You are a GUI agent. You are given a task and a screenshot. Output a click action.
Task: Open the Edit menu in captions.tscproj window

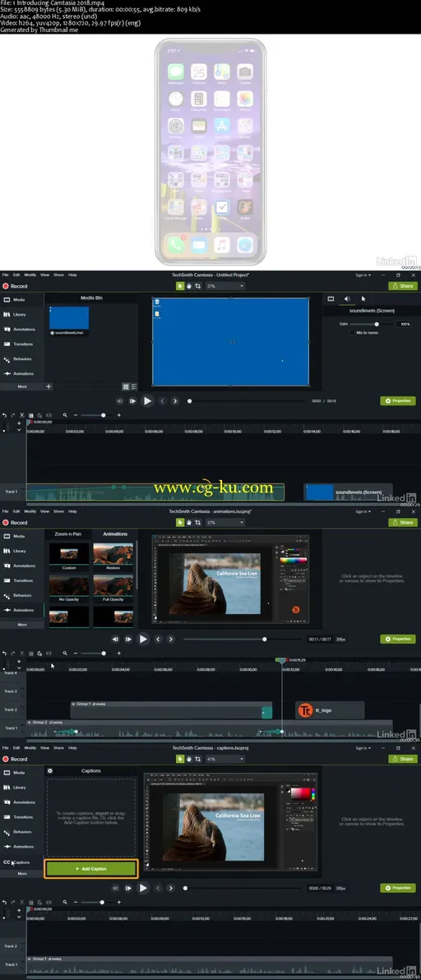[x=17, y=748]
